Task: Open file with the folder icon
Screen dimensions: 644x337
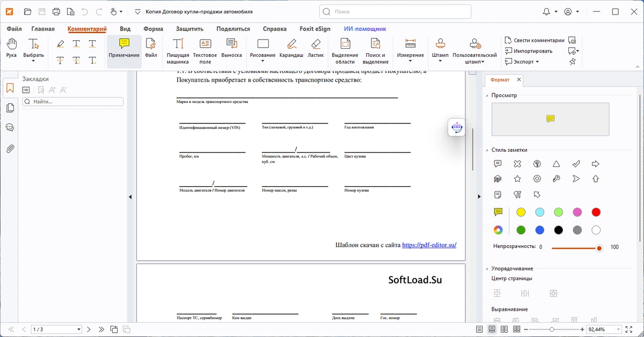Action: coord(28,11)
